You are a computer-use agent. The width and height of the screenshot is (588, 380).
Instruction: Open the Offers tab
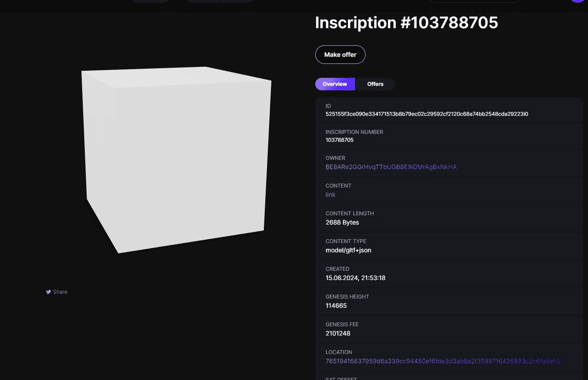[375, 84]
